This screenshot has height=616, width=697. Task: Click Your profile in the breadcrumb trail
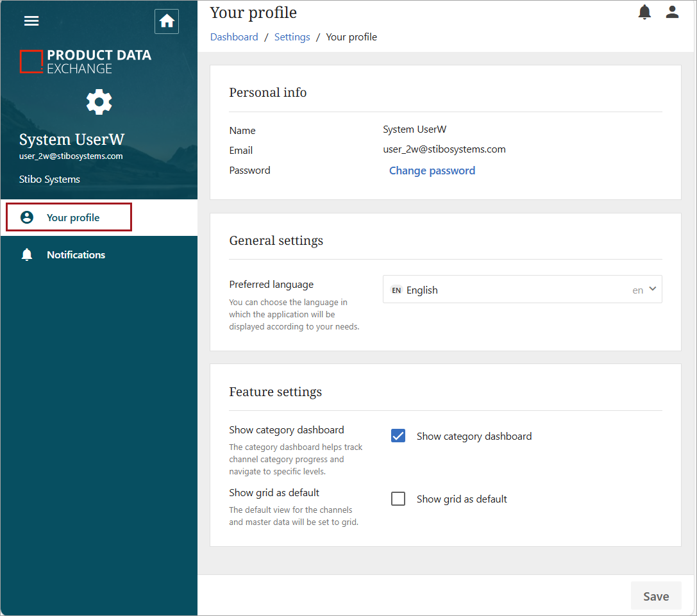351,37
